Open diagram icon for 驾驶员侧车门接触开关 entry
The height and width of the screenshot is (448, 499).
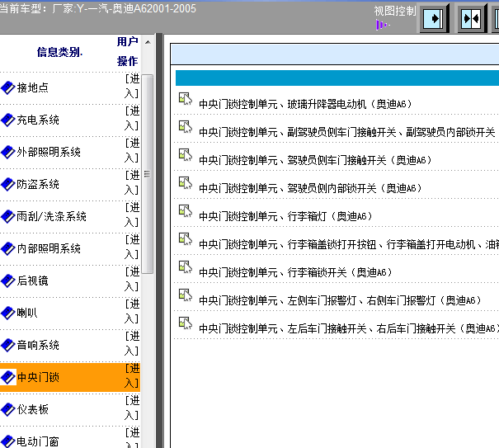click(186, 155)
